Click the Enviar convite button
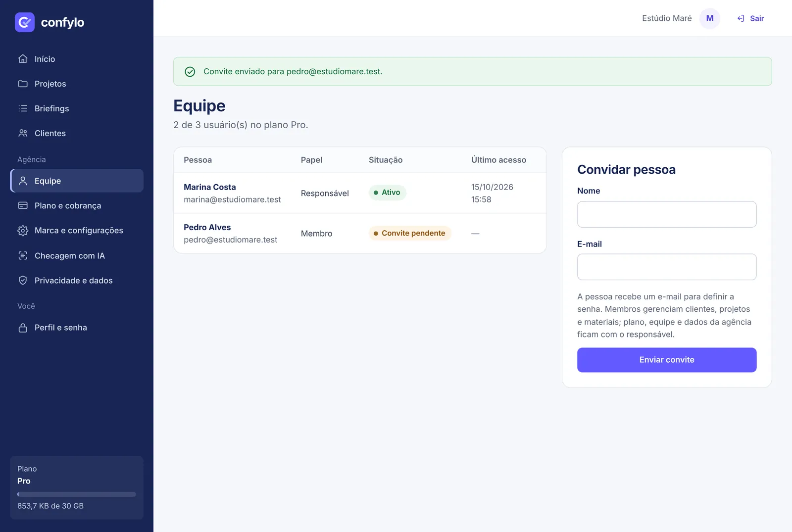 (667, 360)
